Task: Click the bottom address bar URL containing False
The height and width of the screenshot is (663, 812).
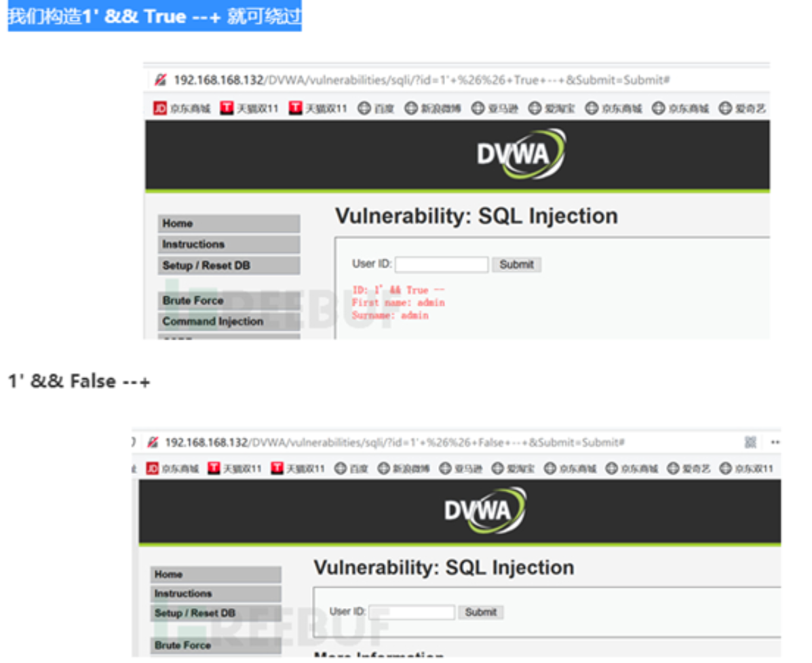Action: tap(395, 442)
